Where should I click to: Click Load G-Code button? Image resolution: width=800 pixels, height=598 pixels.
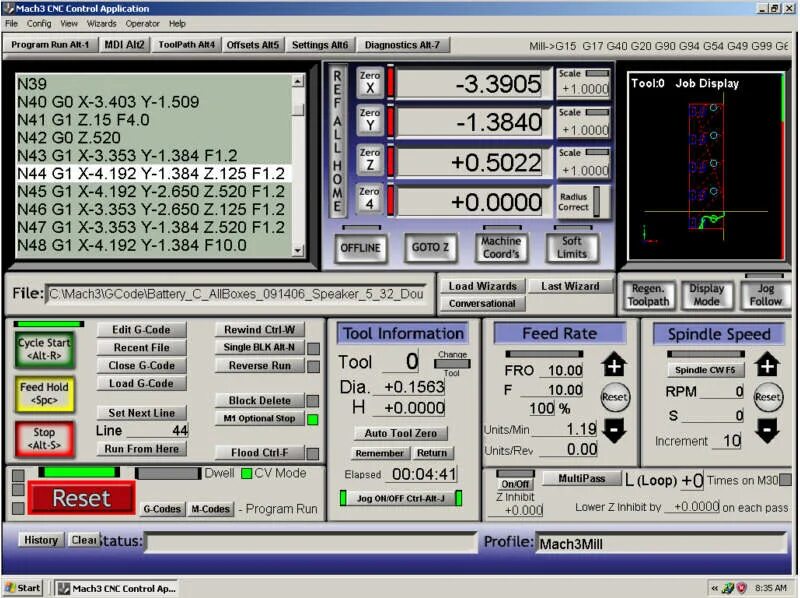pyautogui.click(x=141, y=384)
